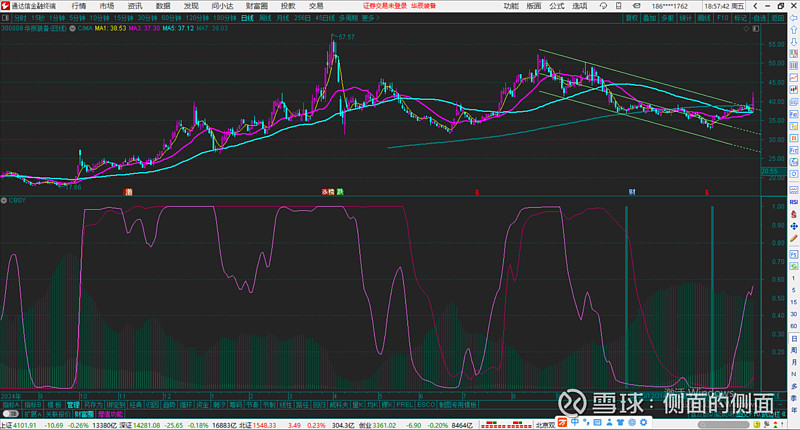Image resolution: width=800 pixels, height=430 pixels.
Task: Click the magenta 增值功能 button
Action: point(110,414)
